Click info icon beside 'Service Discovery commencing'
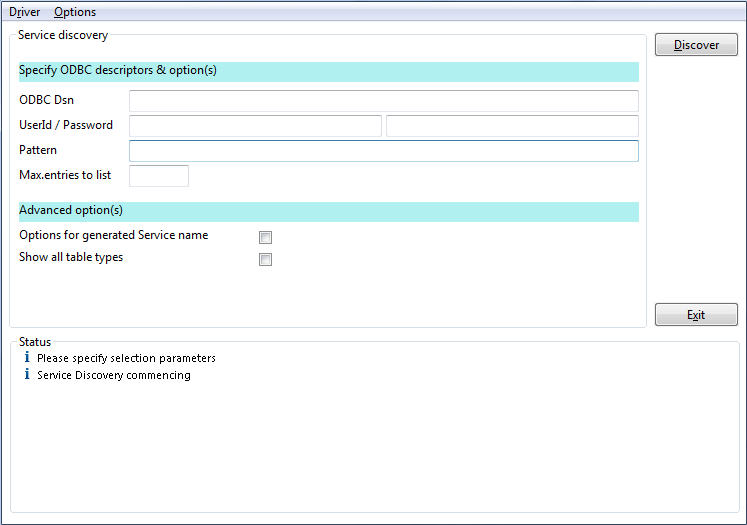The height and width of the screenshot is (525, 747). click(27, 374)
